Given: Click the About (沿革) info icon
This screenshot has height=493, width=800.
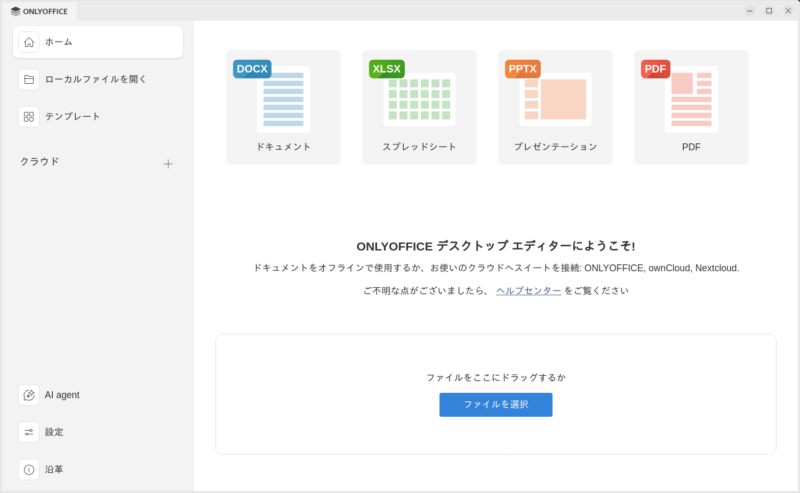Looking at the screenshot, I should [29, 469].
